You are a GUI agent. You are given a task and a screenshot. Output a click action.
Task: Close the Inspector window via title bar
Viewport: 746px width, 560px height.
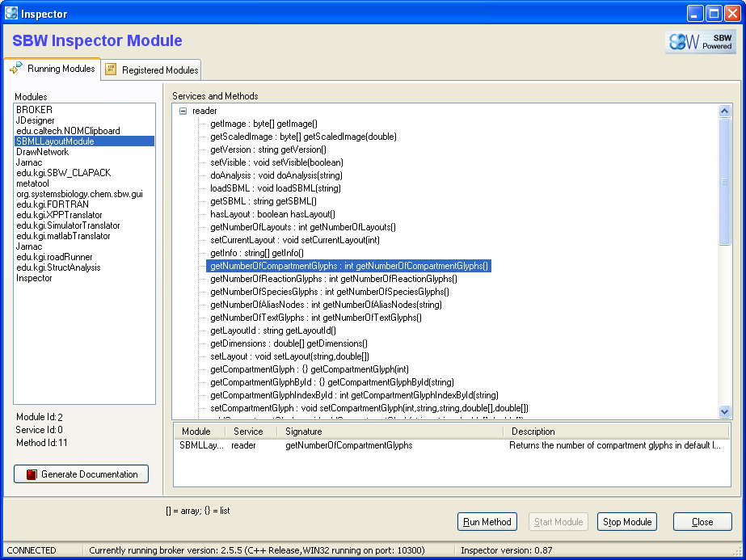point(732,13)
